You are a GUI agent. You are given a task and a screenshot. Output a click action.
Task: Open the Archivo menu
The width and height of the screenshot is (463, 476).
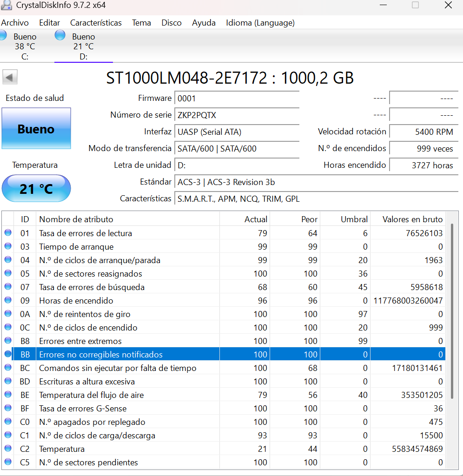click(x=15, y=23)
